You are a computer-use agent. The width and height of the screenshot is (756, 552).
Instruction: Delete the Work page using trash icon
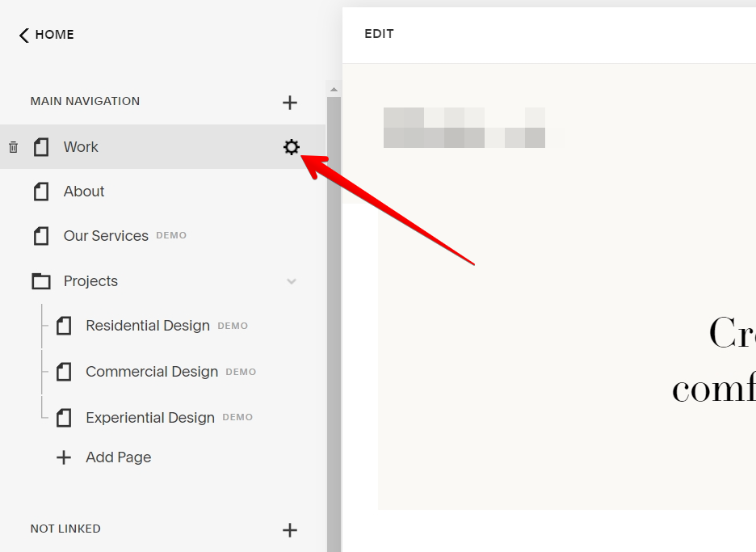point(13,147)
